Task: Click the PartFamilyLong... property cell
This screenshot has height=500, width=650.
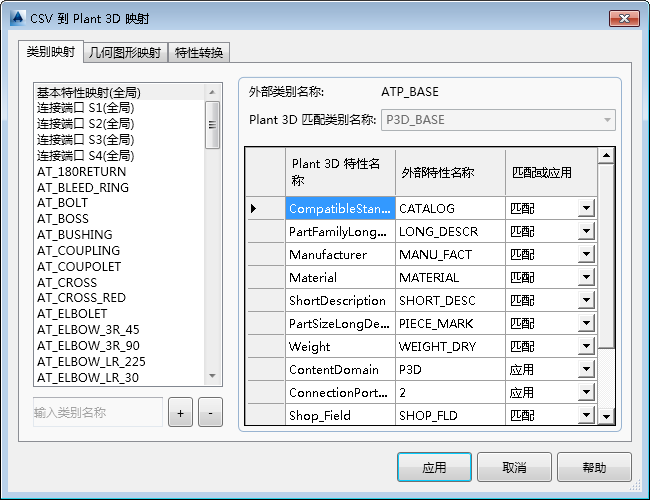Action: [x=340, y=231]
